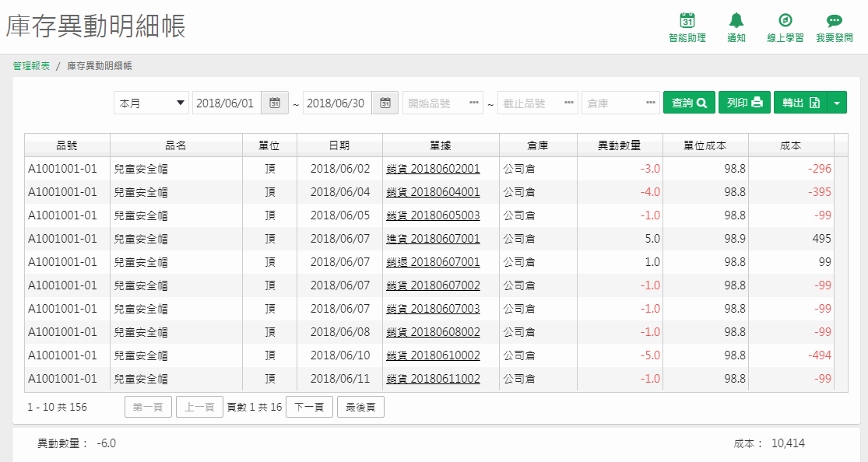The image size is (868, 462).
Task: Open document 銷貨 20180607002
Action: click(433, 285)
